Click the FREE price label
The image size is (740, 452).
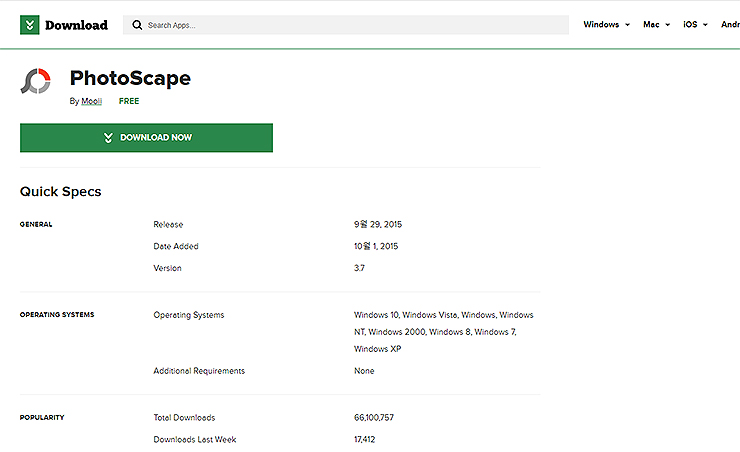(x=129, y=101)
